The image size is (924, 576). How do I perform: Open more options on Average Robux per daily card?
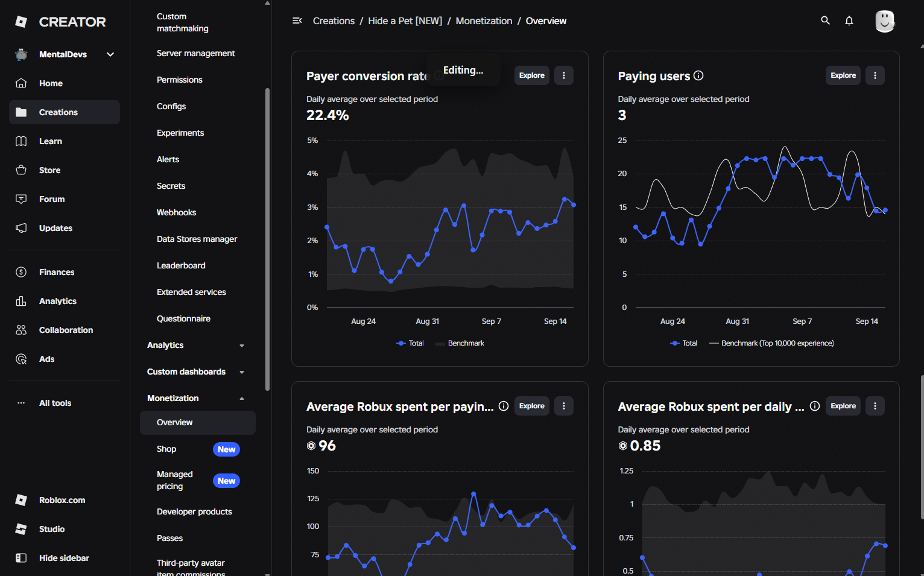pos(875,406)
